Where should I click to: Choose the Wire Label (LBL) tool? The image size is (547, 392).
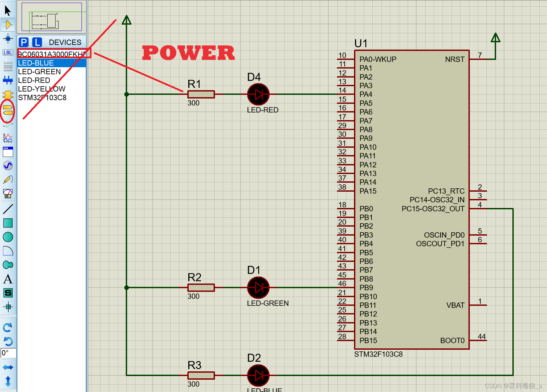(8, 53)
